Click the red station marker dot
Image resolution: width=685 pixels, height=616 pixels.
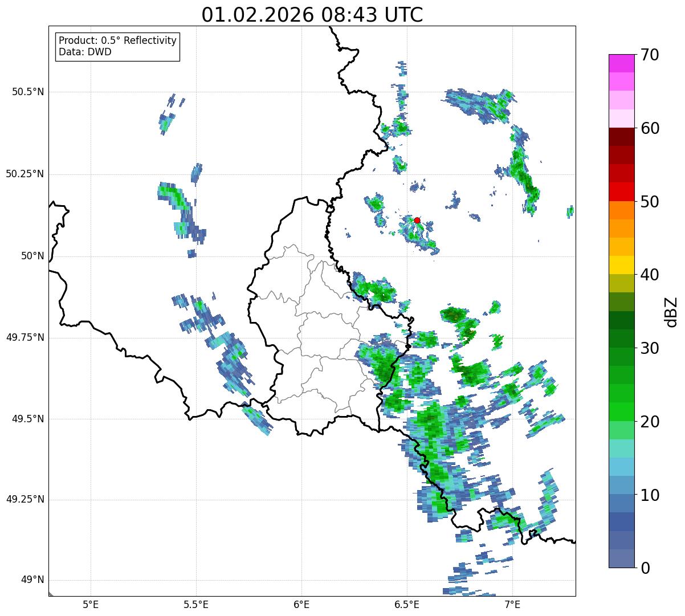point(417,220)
